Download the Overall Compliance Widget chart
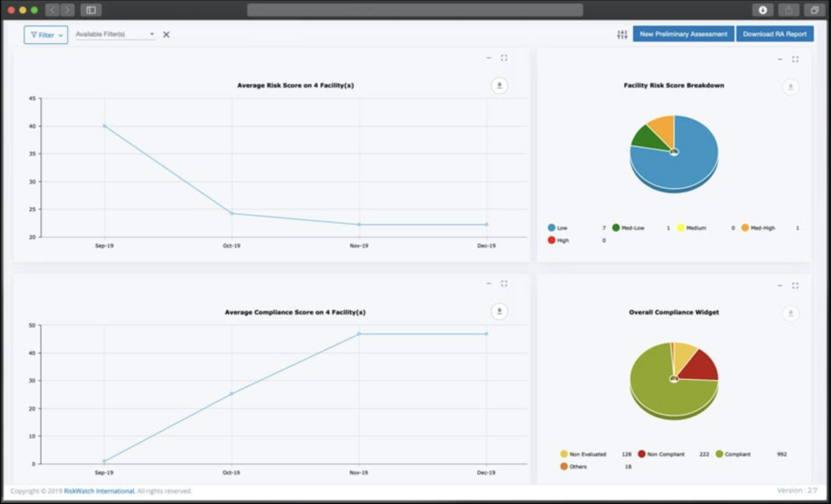 pos(790,313)
